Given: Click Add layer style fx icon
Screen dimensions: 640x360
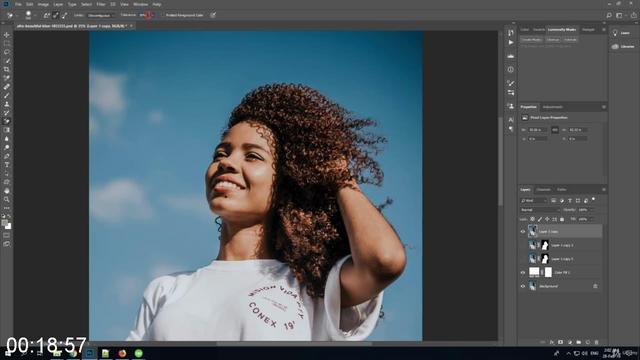Looking at the screenshot, I should point(551,342).
